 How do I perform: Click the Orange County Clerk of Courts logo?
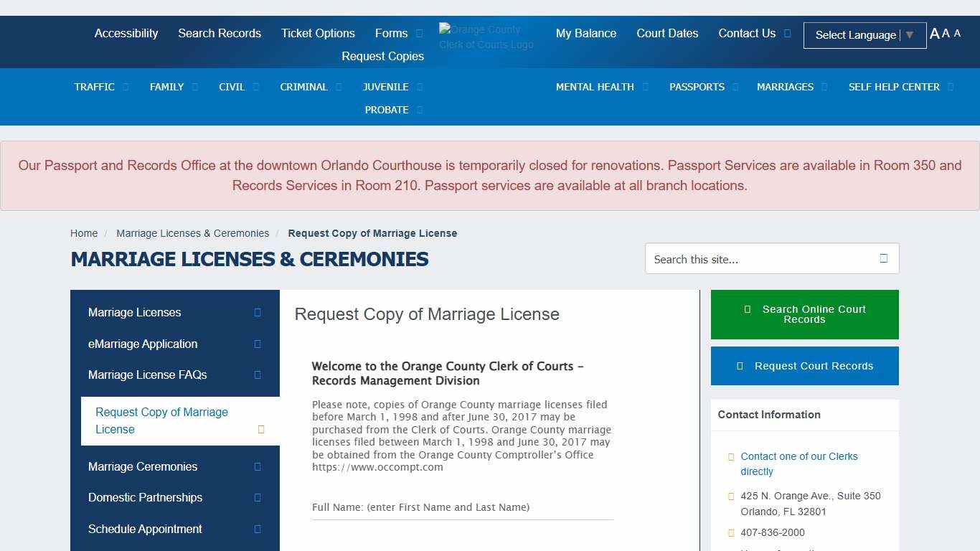tap(486, 37)
